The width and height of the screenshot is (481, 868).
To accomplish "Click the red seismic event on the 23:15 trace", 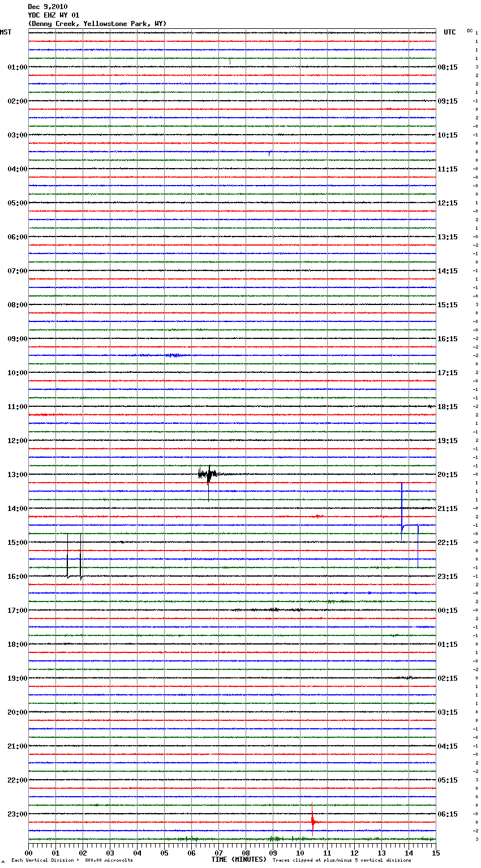I will pos(313,821).
